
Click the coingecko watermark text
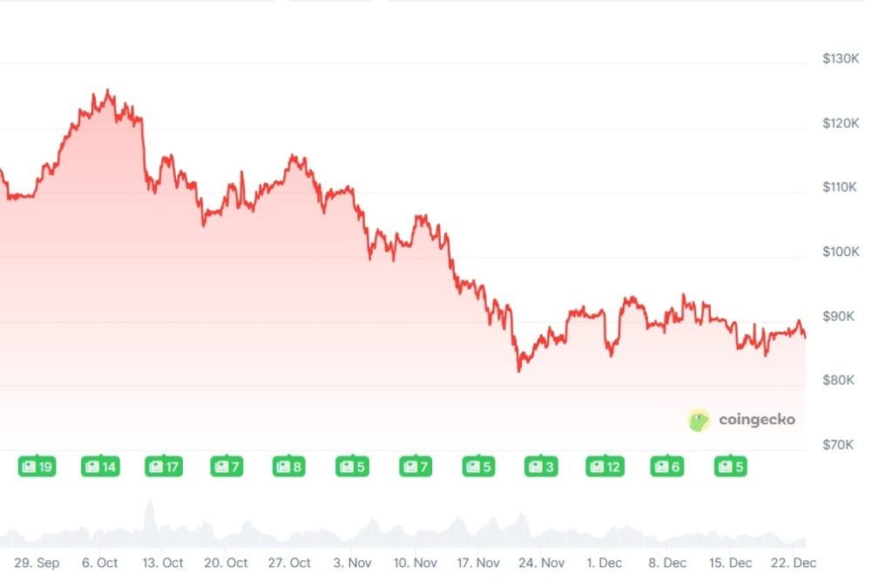[756, 420]
